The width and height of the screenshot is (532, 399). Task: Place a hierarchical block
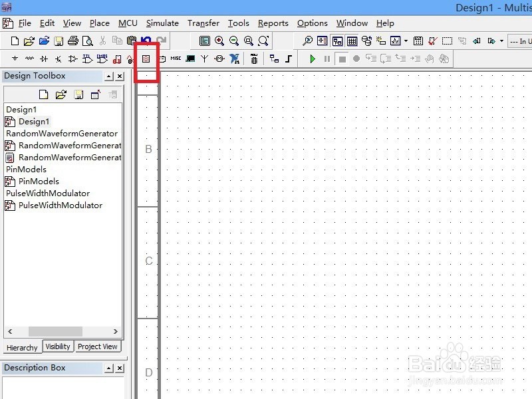(x=274, y=59)
